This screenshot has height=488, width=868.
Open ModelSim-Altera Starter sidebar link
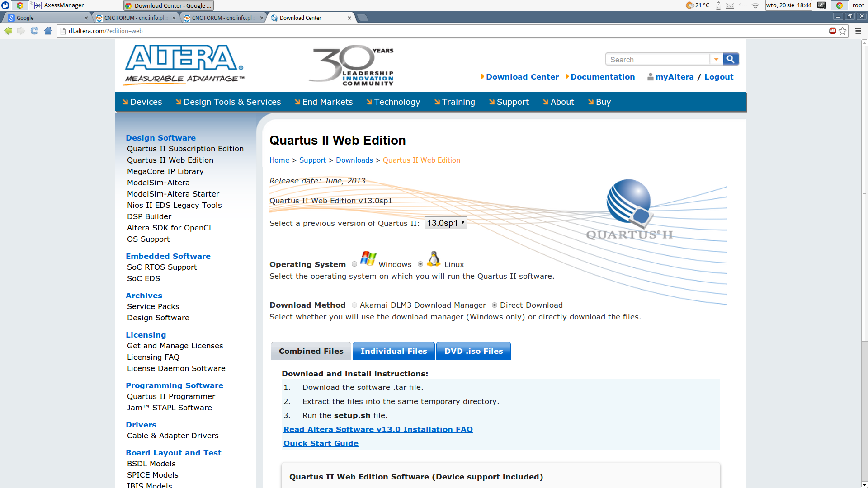(173, 194)
